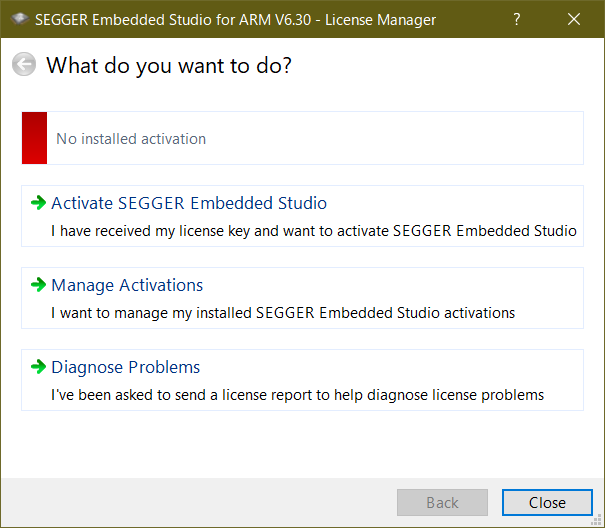Click the green arrow beside Diagnose Problems

pyautogui.click(x=39, y=367)
